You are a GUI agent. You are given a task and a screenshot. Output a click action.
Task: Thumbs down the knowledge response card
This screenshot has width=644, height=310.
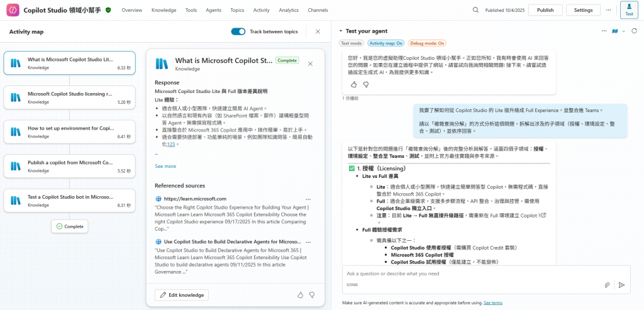pyautogui.click(x=312, y=295)
